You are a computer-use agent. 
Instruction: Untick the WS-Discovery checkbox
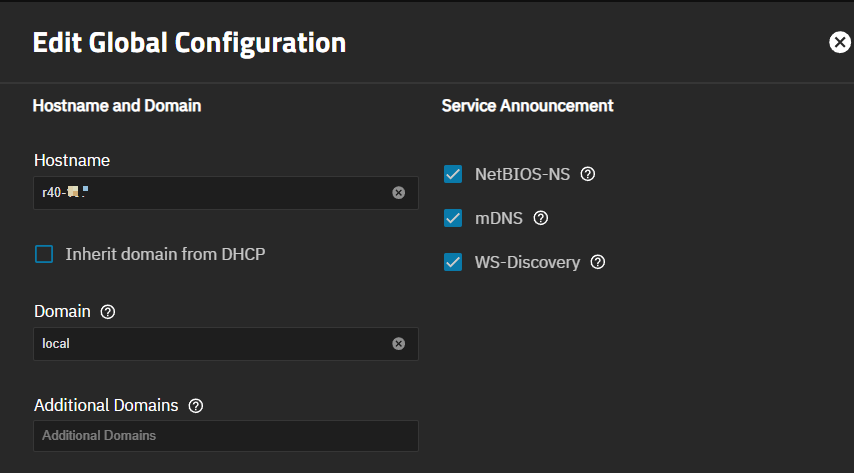(x=453, y=262)
